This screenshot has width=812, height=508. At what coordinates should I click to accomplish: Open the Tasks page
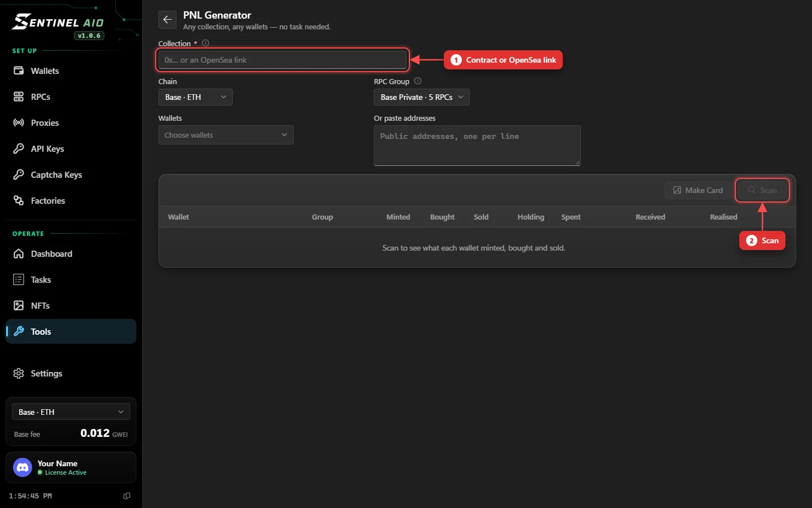71,279
